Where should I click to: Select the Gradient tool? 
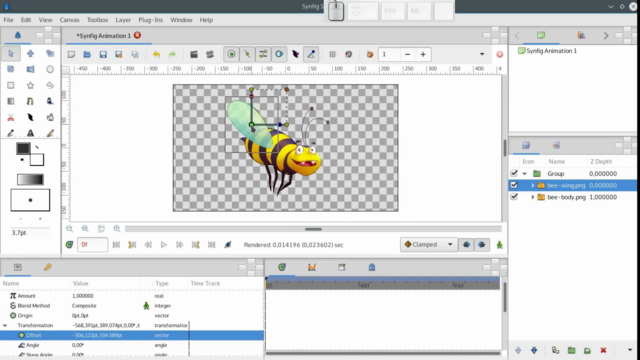11,101
